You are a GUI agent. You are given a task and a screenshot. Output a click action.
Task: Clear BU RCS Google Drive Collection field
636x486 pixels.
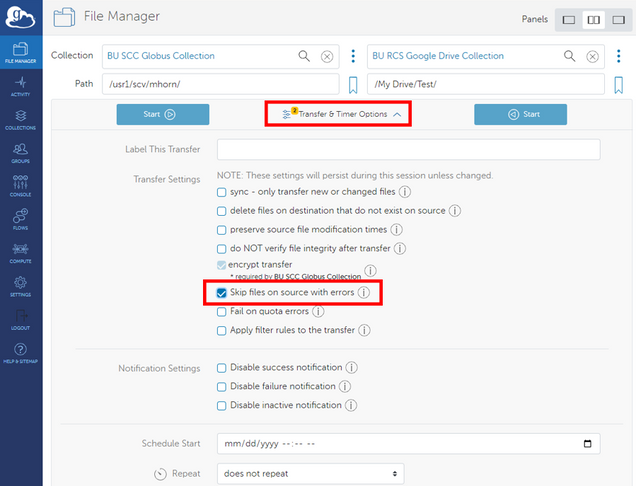click(592, 56)
